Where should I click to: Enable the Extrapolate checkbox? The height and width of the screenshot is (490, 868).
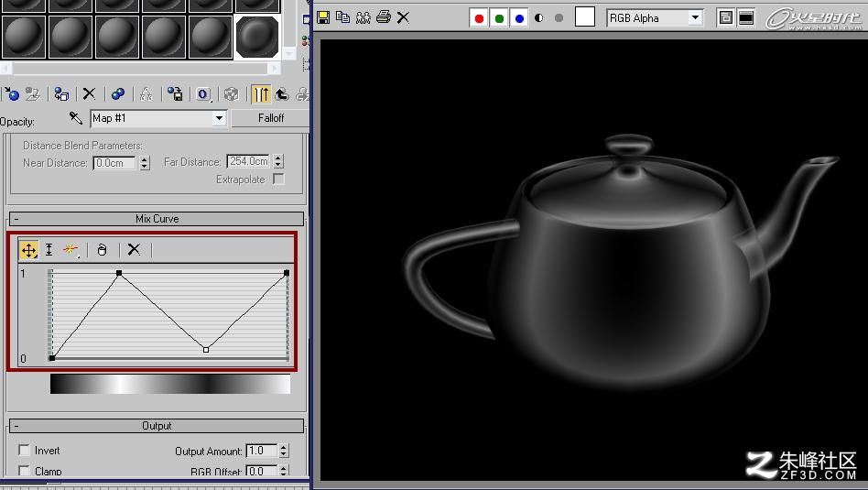278,180
